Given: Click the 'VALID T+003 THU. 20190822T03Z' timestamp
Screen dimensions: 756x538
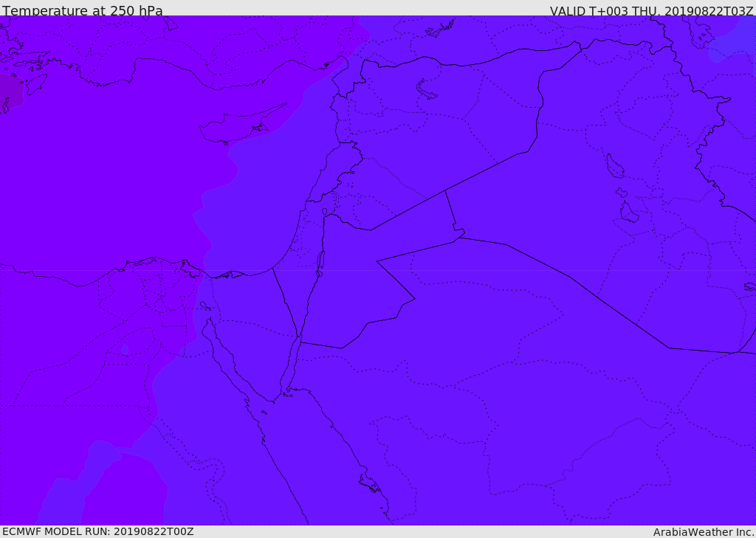Looking at the screenshot, I should pyautogui.click(x=651, y=11).
